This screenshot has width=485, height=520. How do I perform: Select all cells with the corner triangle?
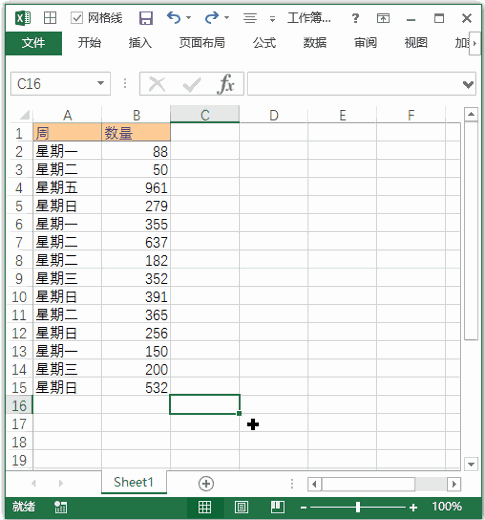[25, 115]
